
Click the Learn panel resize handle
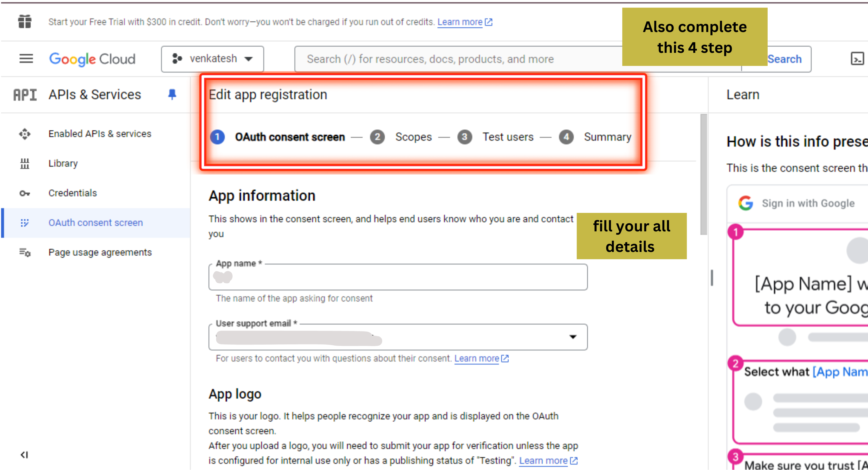[712, 277]
